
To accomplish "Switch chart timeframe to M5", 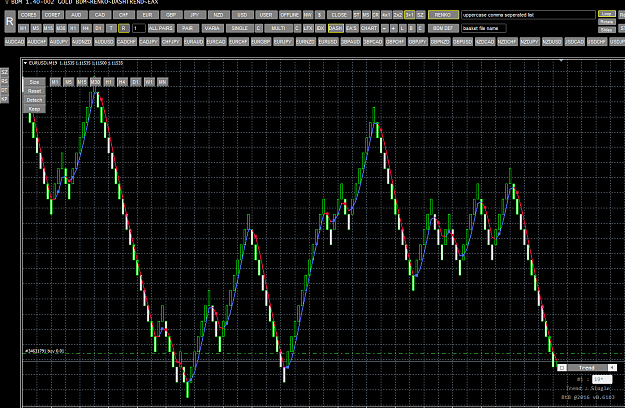I will click(69, 82).
